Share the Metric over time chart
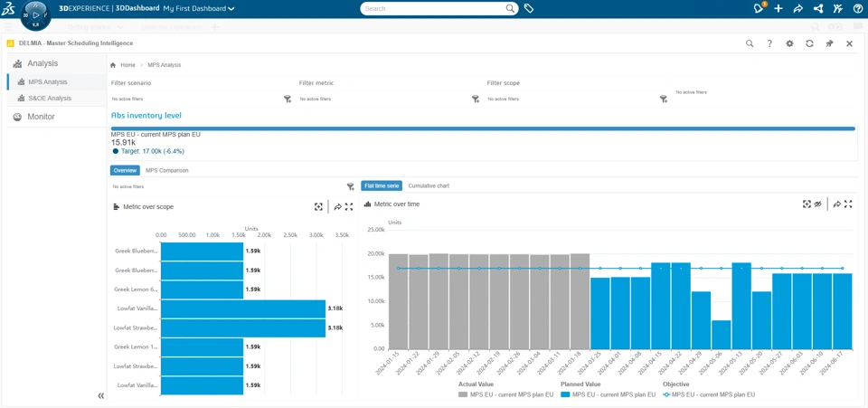 (837, 204)
